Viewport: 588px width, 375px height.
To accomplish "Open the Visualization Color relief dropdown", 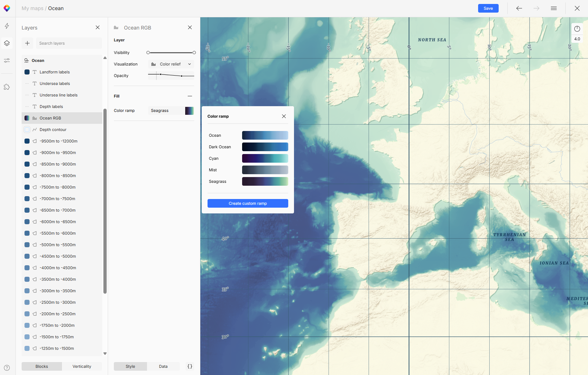I will tap(171, 64).
